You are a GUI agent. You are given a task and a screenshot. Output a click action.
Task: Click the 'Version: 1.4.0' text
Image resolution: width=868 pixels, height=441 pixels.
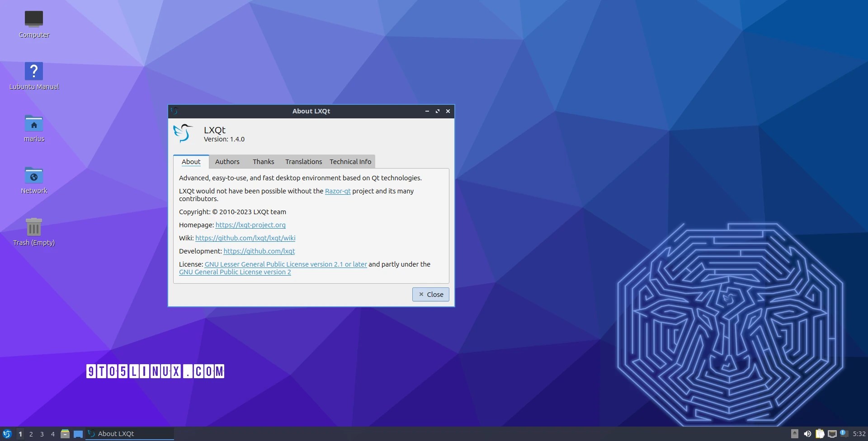[x=224, y=139]
